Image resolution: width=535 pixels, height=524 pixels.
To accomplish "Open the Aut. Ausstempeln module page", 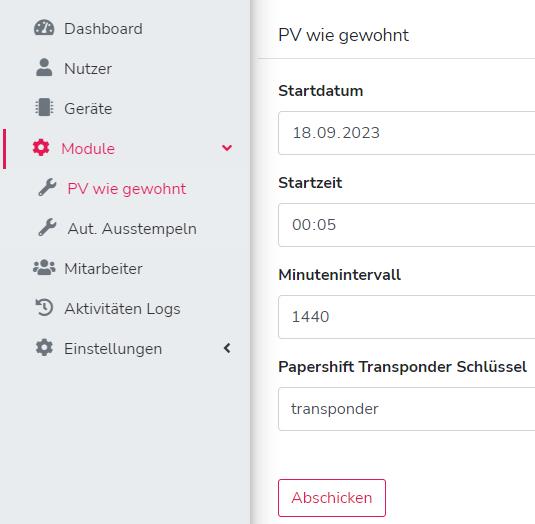I will [132, 229].
